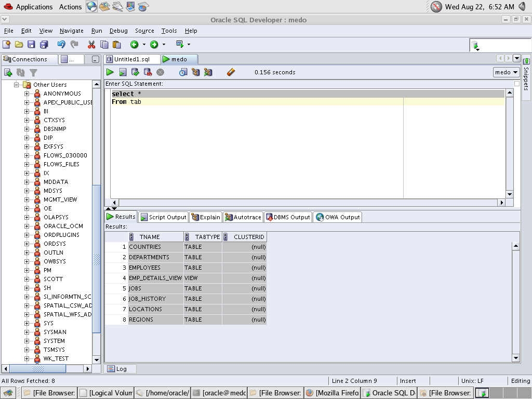This screenshot has width=532, height=399.
Task: Switch to the Script Output tab
Action: 163,217
